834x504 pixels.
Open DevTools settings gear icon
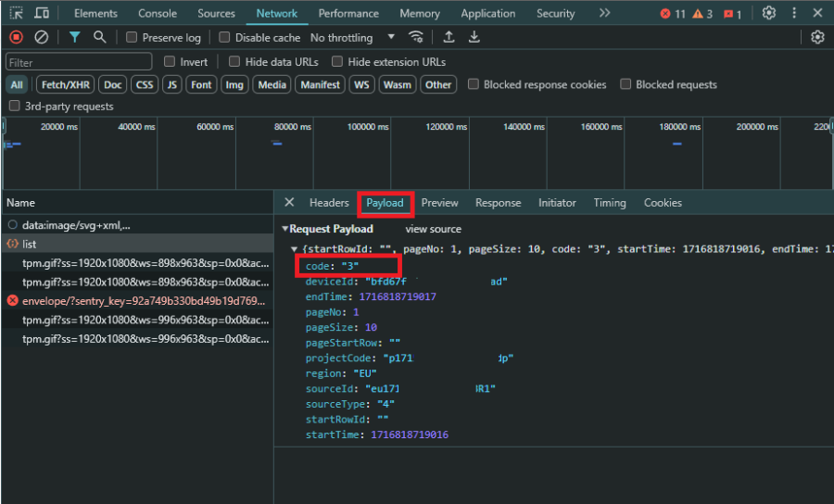coord(768,14)
